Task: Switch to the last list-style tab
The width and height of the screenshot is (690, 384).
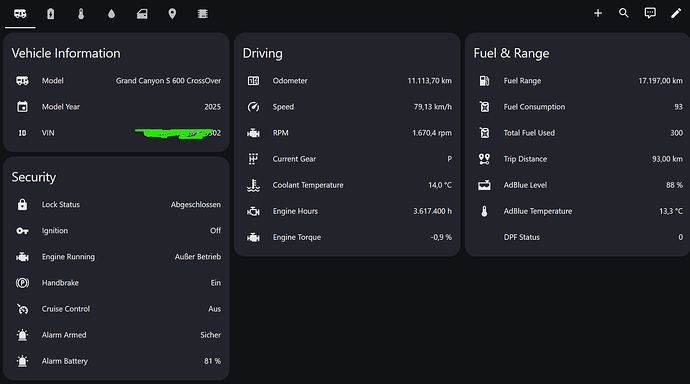Action: click(202, 14)
